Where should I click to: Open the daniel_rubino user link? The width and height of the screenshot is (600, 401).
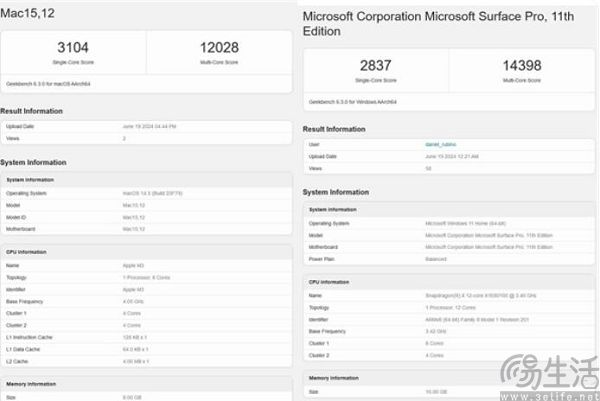click(440, 144)
